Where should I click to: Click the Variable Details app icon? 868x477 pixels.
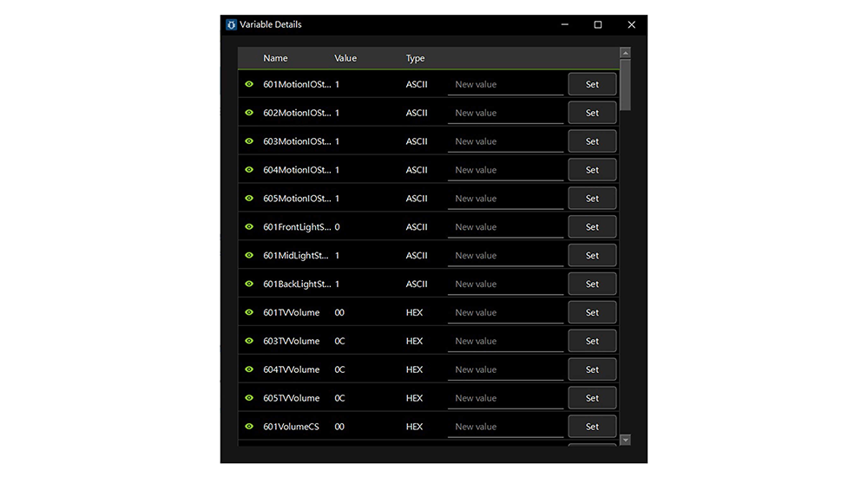point(232,24)
